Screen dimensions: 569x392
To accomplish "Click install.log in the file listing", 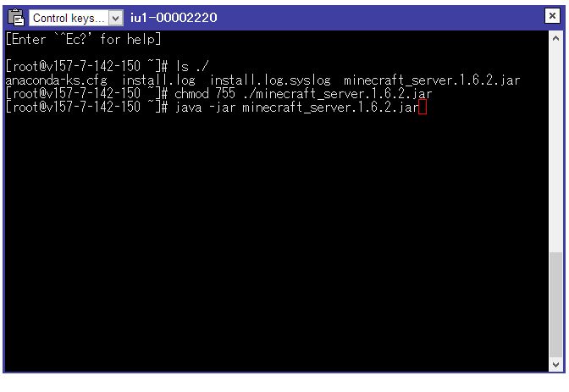I will (158, 80).
